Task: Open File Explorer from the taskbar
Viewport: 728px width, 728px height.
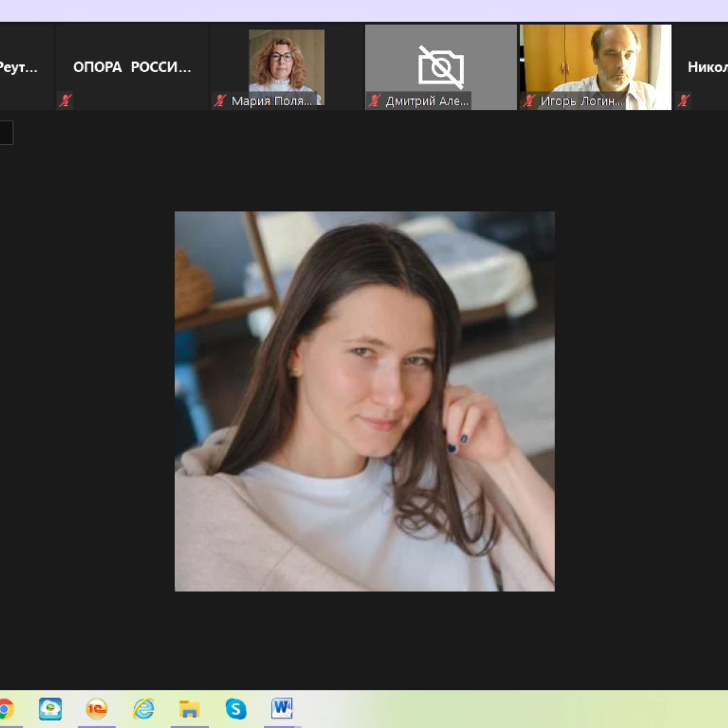Action: tap(189, 709)
